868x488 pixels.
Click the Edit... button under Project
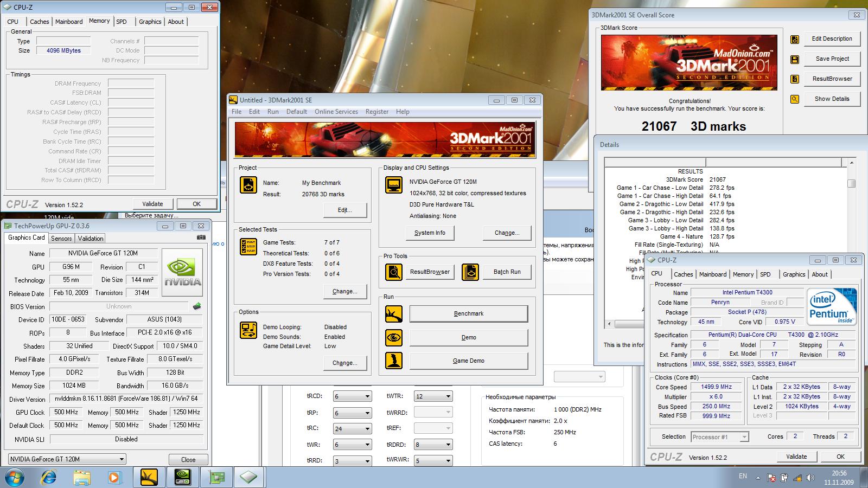(x=345, y=210)
